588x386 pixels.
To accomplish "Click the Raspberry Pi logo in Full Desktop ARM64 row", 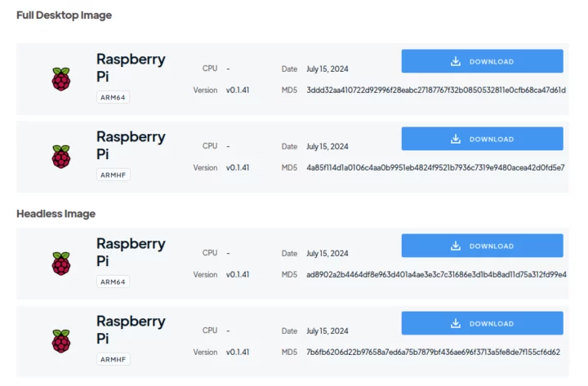I will pos(60,79).
